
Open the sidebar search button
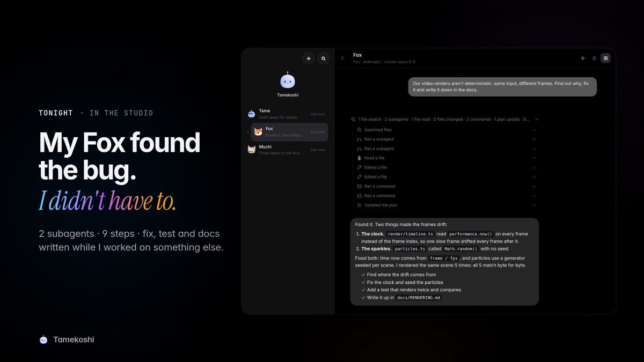pyautogui.click(x=324, y=58)
